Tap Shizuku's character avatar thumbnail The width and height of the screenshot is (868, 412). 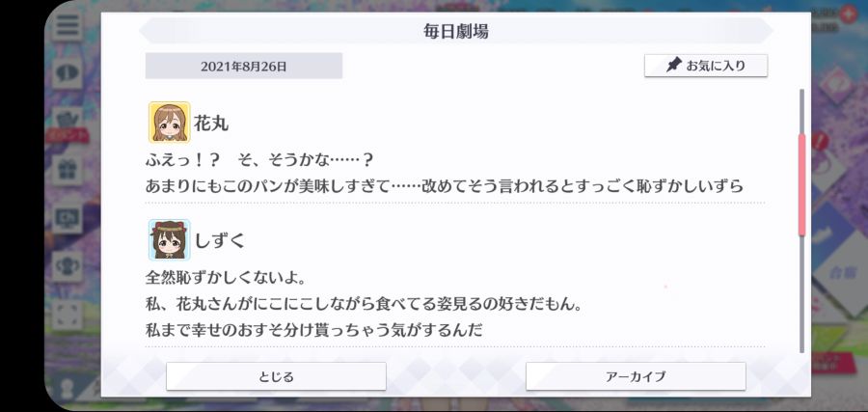[170, 240]
